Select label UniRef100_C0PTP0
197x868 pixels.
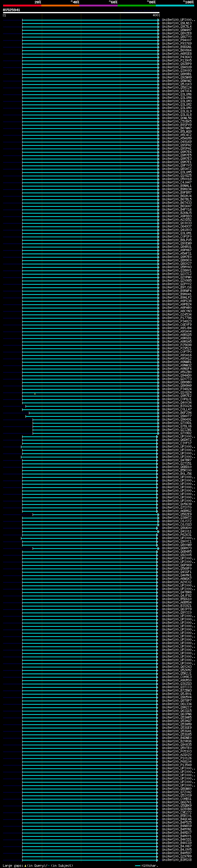[177, 351]
